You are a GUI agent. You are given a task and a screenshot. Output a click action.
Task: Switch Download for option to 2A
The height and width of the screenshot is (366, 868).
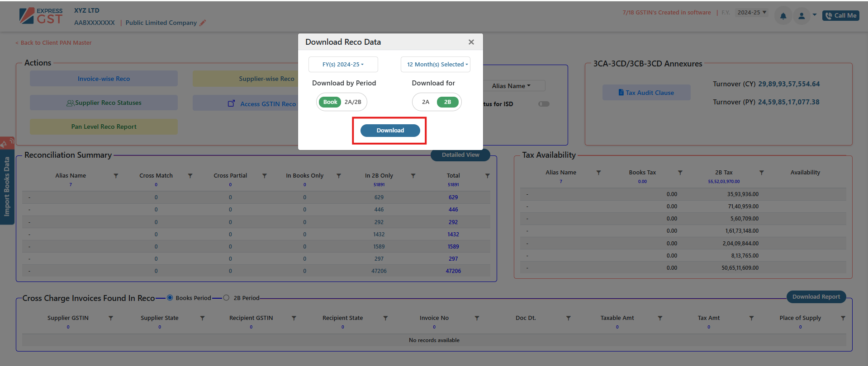click(426, 102)
